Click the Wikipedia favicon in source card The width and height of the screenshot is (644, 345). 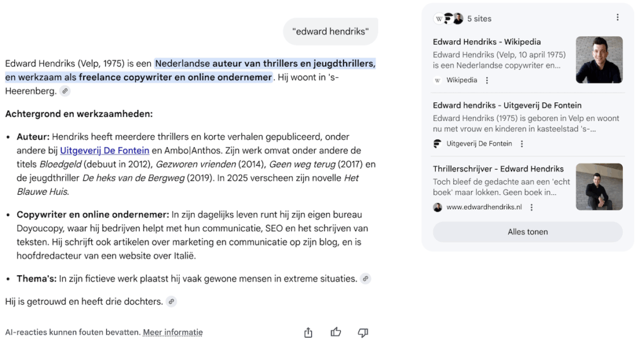point(438,80)
